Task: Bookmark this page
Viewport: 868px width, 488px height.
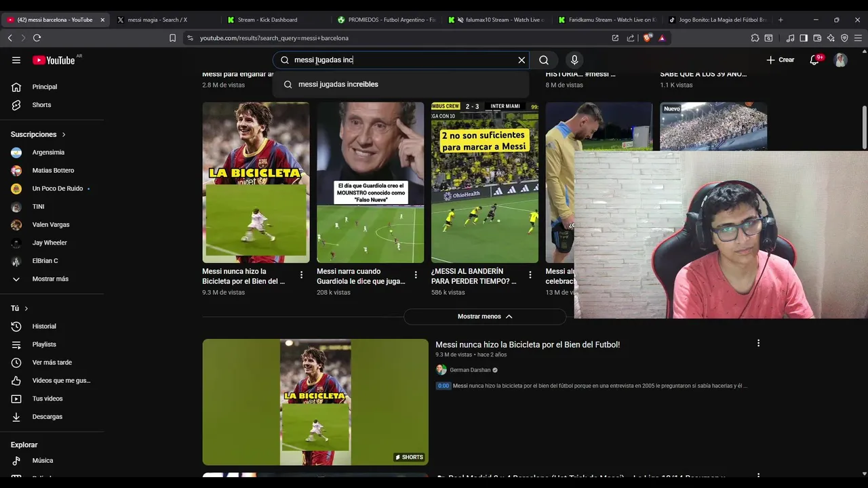Action: [172, 38]
